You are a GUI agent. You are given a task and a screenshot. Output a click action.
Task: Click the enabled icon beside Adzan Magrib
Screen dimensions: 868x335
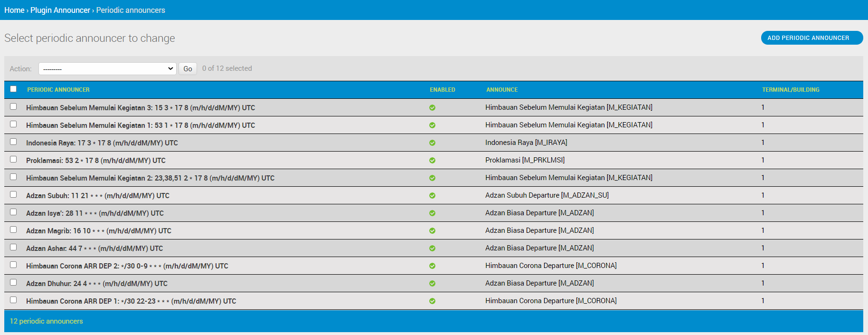(432, 230)
